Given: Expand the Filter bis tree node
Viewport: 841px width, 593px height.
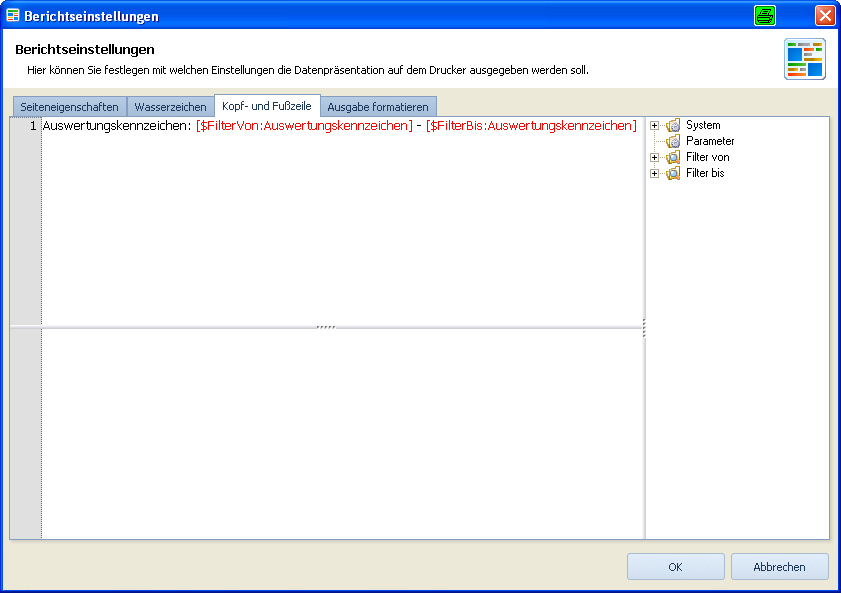Looking at the screenshot, I should (x=654, y=174).
